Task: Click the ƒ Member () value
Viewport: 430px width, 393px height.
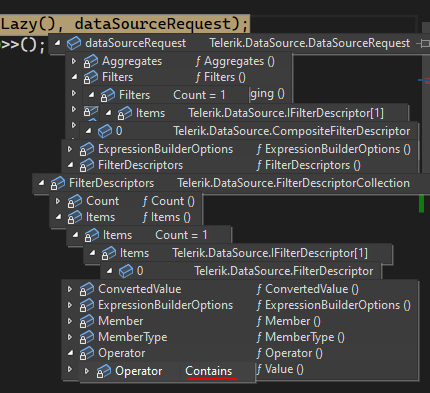Action: coord(289,321)
